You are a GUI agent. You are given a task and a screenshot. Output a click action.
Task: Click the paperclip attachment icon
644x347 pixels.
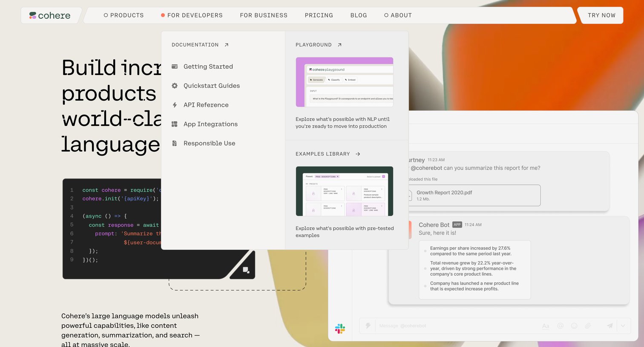point(588,326)
